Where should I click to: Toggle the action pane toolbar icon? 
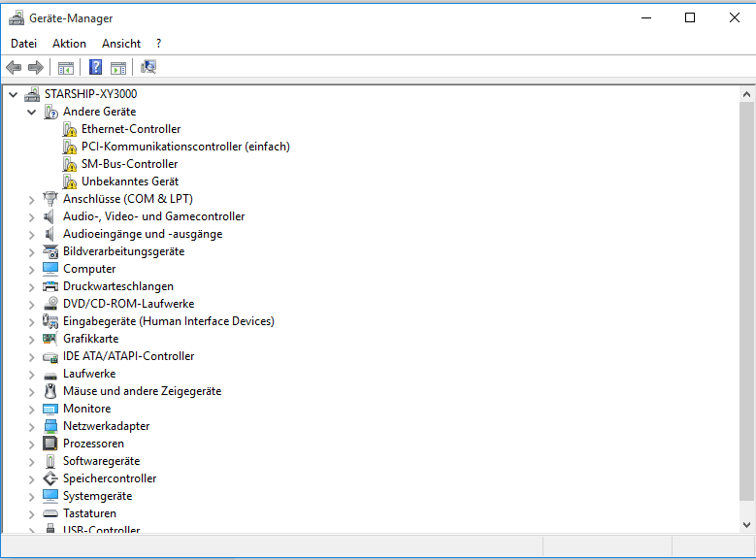(118, 68)
